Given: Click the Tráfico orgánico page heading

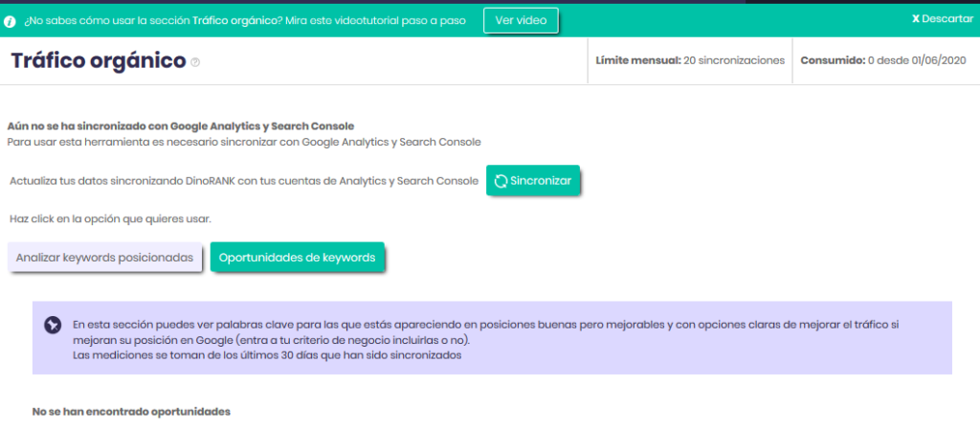Looking at the screenshot, I should (98, 60).
